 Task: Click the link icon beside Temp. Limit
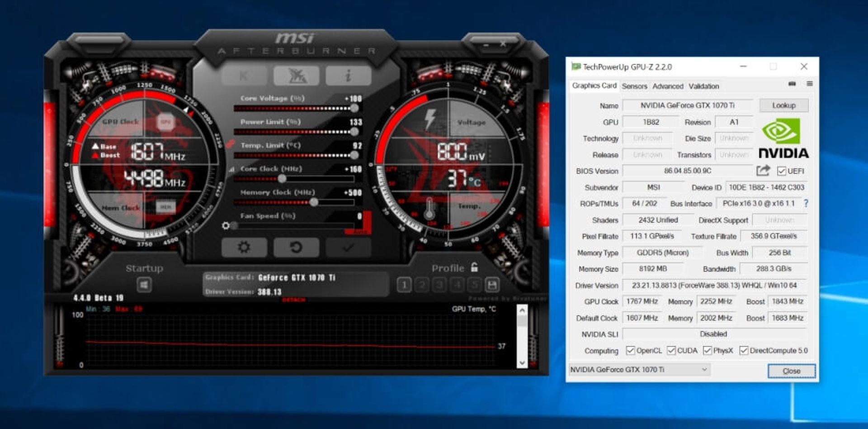(231, 145)
